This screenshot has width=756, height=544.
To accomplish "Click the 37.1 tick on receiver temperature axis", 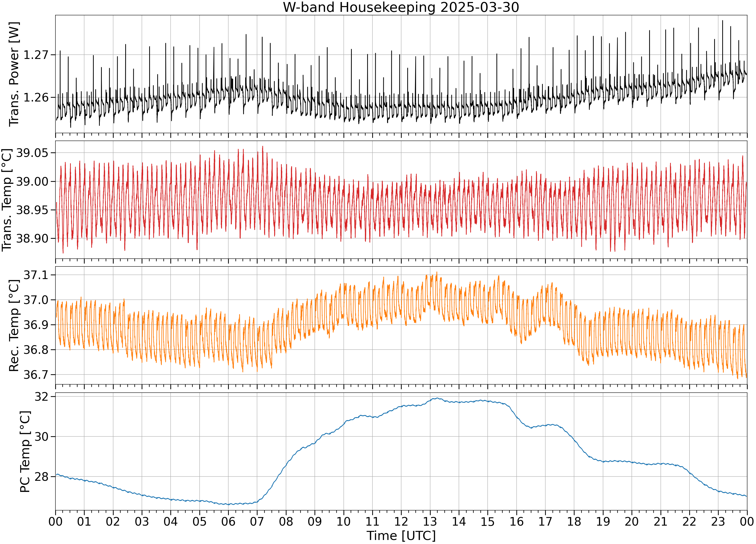I will click(x=36, y=275).
